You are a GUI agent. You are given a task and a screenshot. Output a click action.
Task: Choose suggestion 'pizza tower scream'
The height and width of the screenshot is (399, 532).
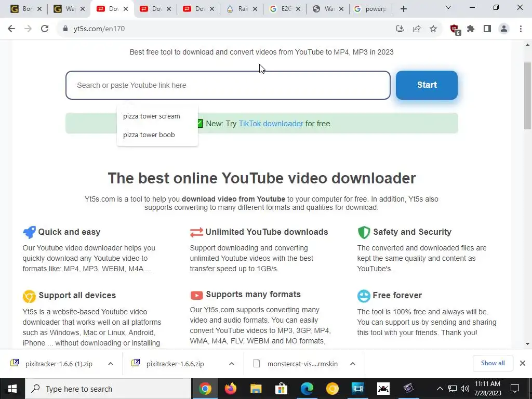(x=151, y=116)
